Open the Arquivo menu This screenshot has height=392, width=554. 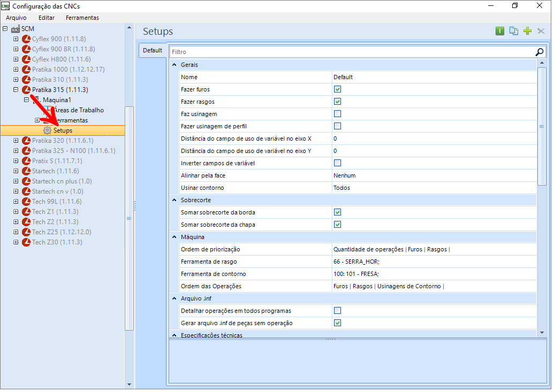click(16, 18)
